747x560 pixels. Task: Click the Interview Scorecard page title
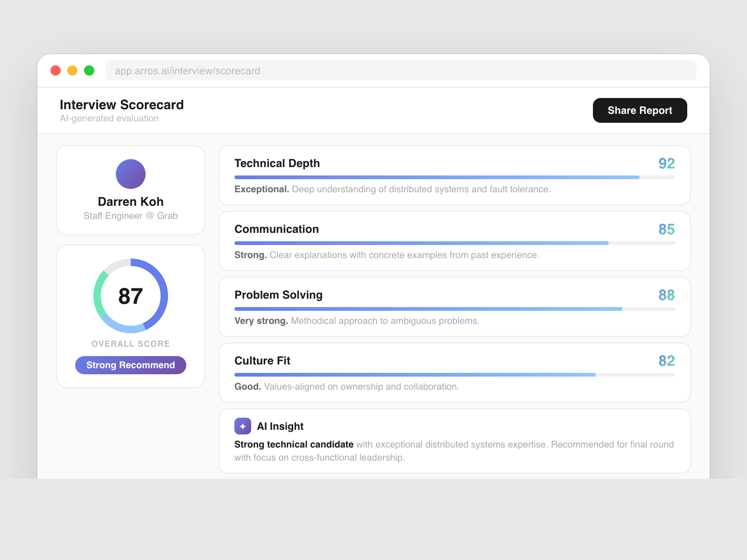click(x=122, y=105)
